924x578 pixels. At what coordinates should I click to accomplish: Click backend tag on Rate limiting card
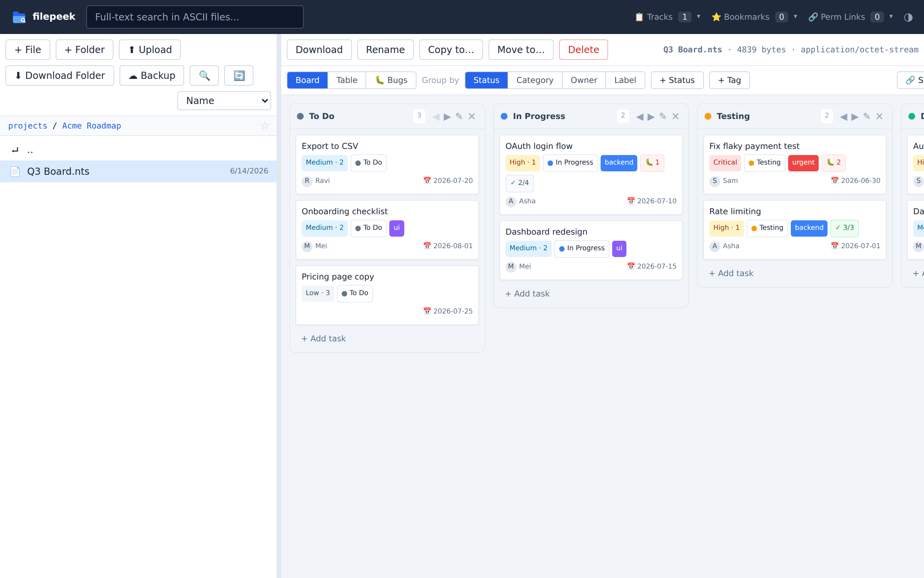(x=809, y=228)
